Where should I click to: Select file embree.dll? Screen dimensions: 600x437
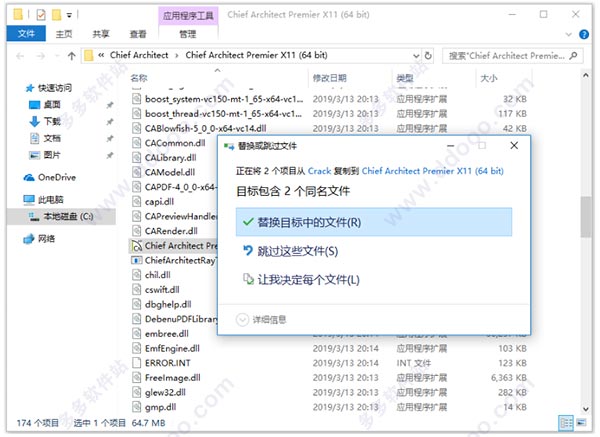pos(166,334)
